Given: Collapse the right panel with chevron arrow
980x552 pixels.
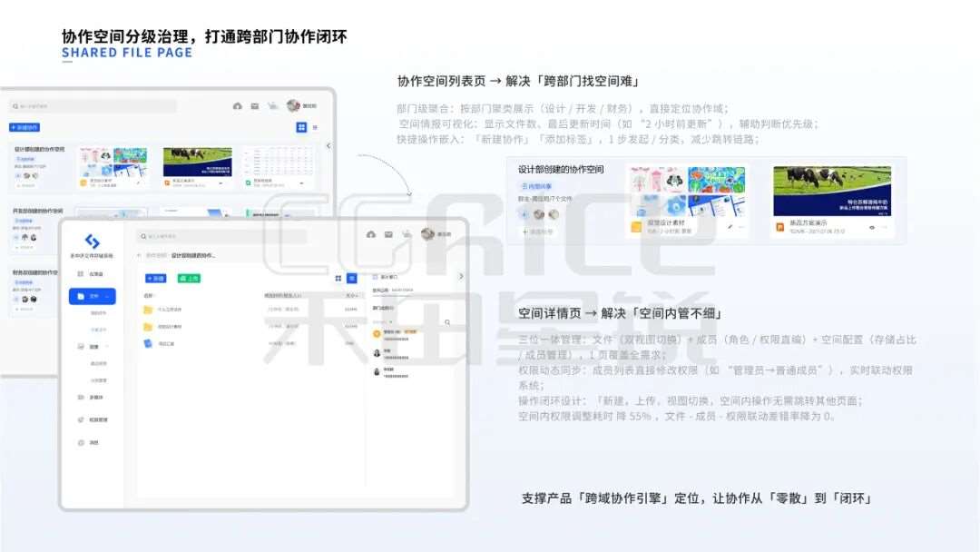Looking at the screenshot, I should tap(461, 276).
